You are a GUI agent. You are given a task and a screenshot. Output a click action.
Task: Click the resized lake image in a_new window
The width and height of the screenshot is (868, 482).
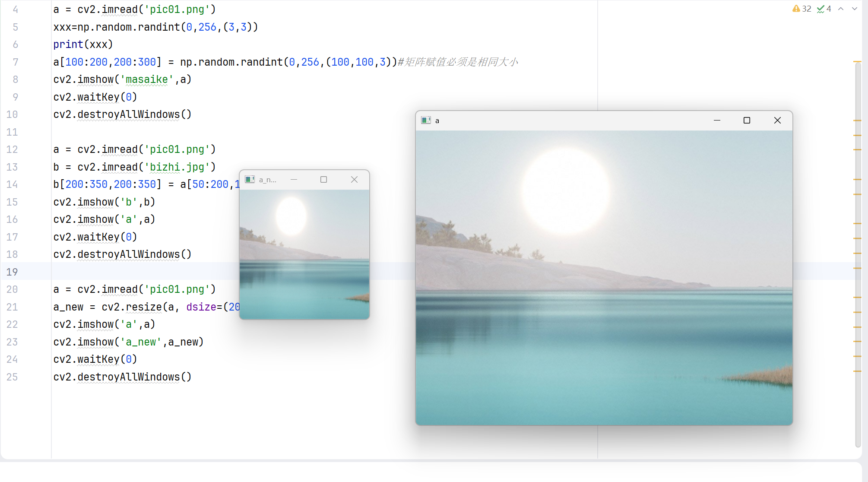304,255
